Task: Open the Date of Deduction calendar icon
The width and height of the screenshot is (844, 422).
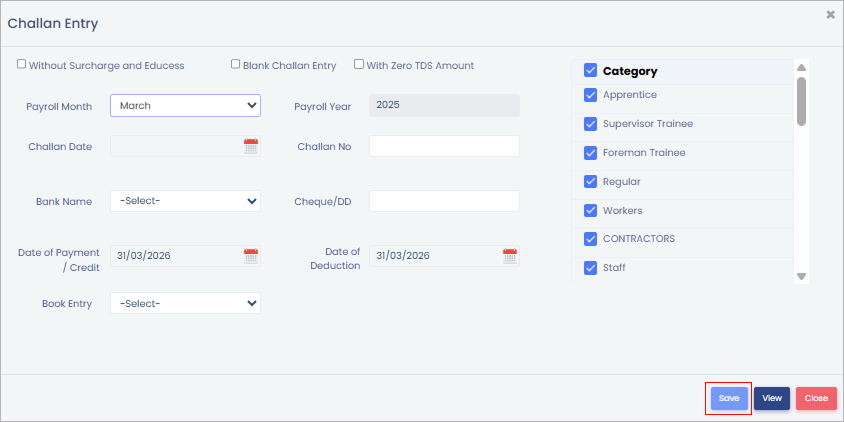Action: (510, 256)
